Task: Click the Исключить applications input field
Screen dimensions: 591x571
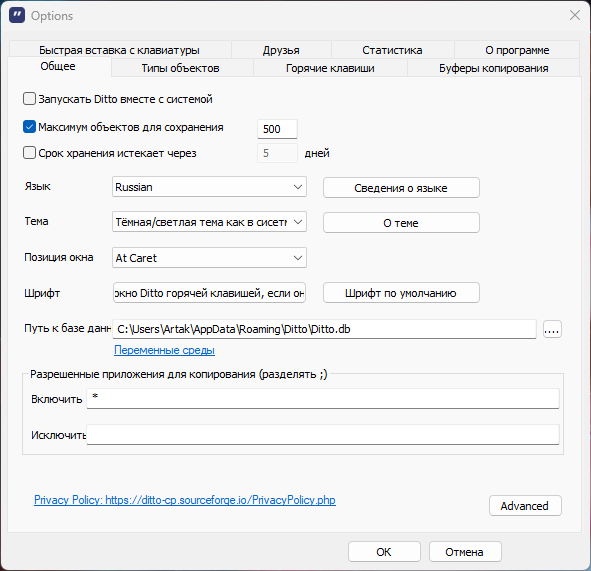Action: pos(323,435)
